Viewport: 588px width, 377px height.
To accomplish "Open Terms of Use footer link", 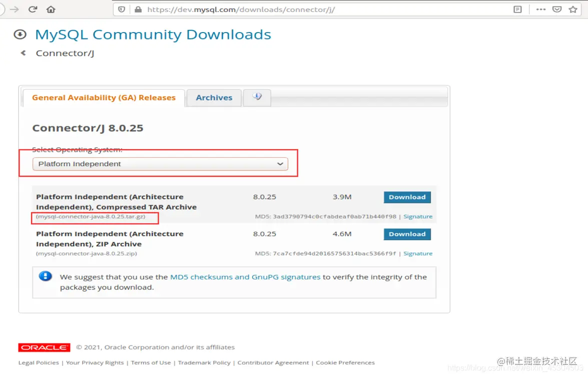I will [x=151, y=363].
